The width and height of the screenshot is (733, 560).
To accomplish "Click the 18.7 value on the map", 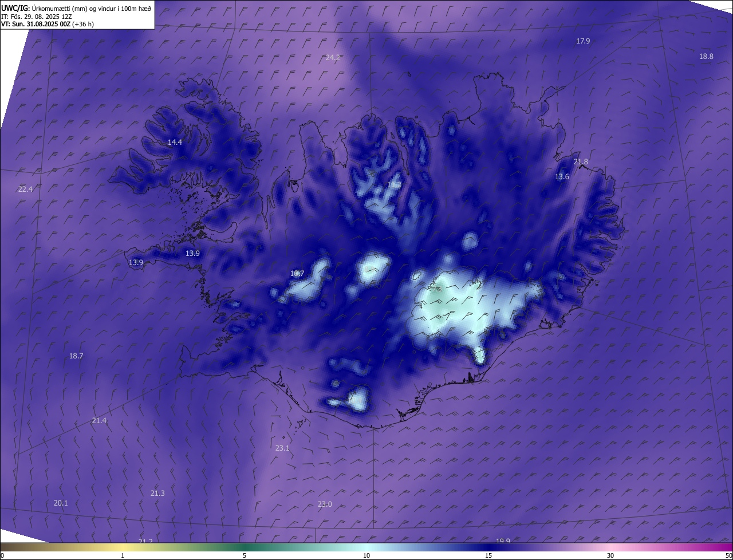I will (76, 356).
